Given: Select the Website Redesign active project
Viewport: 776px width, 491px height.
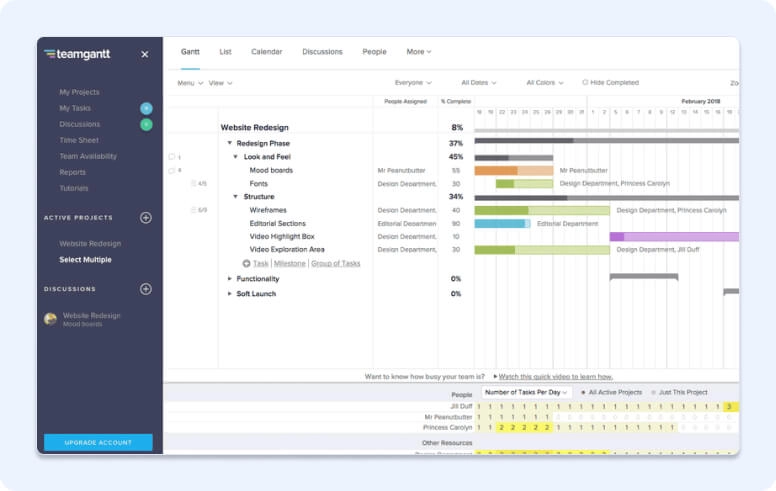Looking at the screenshot, I should (x=90, y=244).
